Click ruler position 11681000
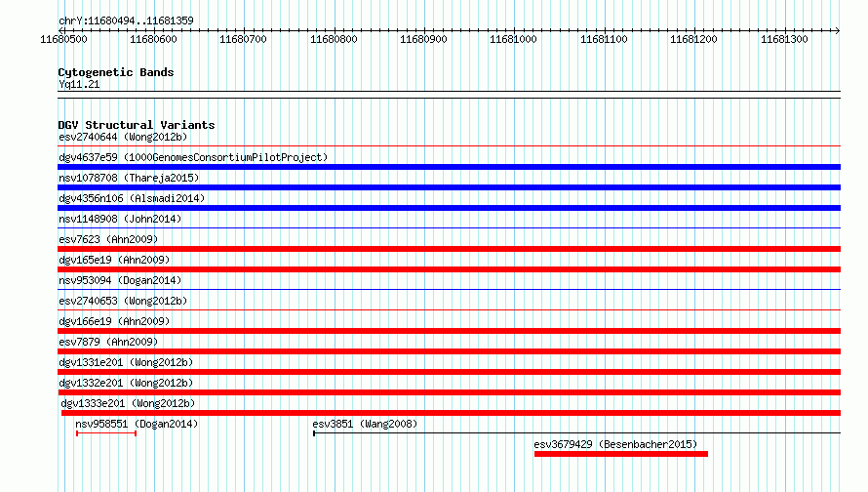The width and height of the screenshot is (868, 492). [x=513, y=39]
